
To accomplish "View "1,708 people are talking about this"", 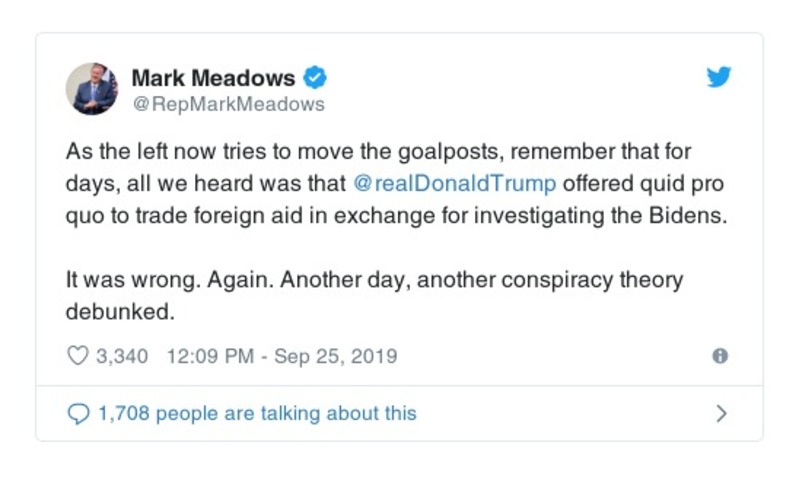I will 257,413.
